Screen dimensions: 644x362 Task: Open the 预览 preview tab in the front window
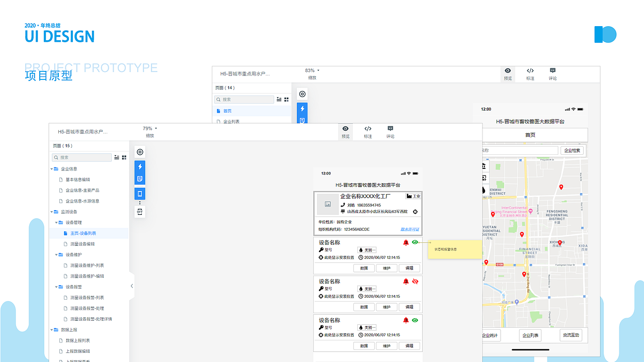pos(345,132)
